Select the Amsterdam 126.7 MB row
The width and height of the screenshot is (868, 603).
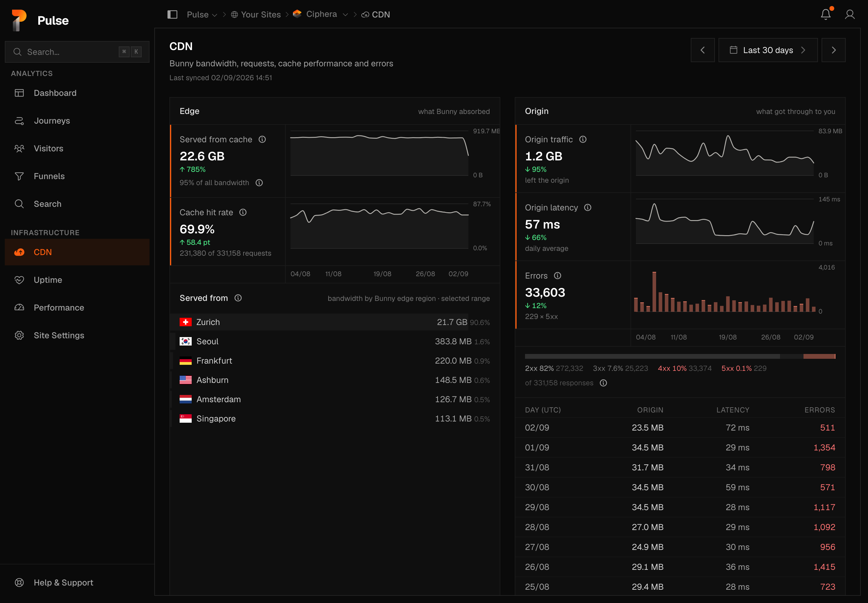click(x=335, y=399)
